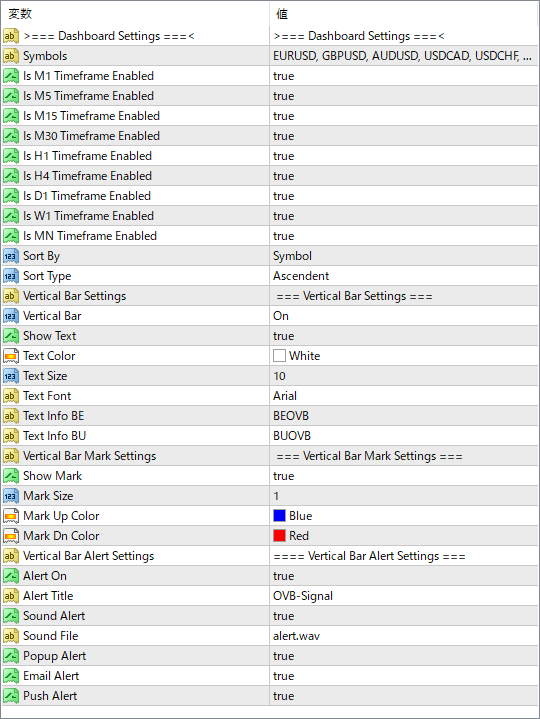Viewport: 540px width, 719px height.
Task: Click the bool icon beside Is MN Timeframe Enabled
Action: point(11,236)
